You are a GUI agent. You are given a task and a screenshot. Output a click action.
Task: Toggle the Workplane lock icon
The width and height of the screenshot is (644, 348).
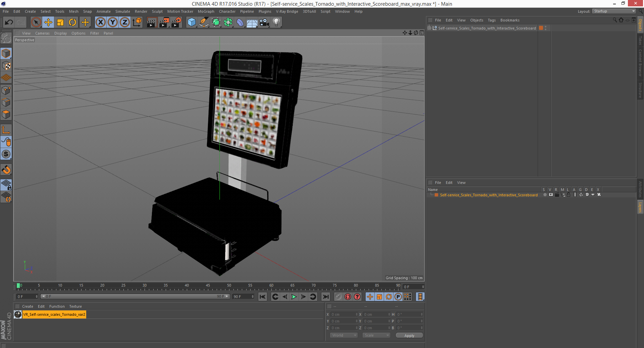(x=6, y=185)
